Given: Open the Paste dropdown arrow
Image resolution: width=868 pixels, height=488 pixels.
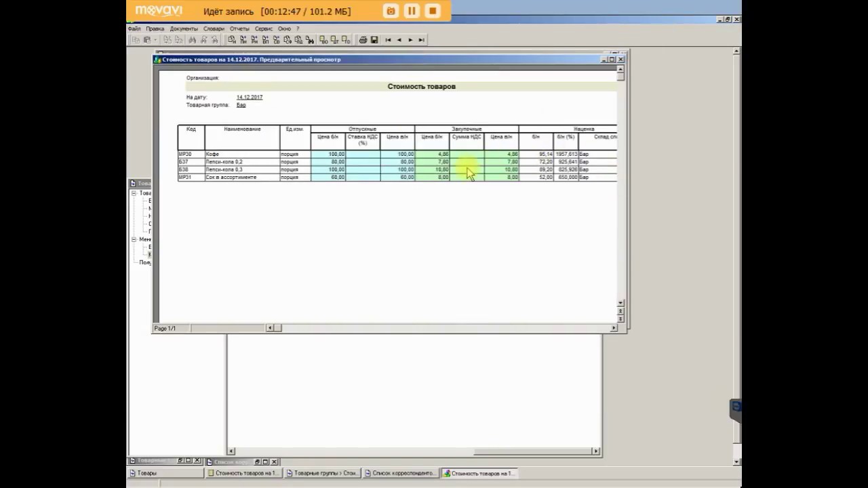Looking at the screenshot, I should (x=155, y=40).
